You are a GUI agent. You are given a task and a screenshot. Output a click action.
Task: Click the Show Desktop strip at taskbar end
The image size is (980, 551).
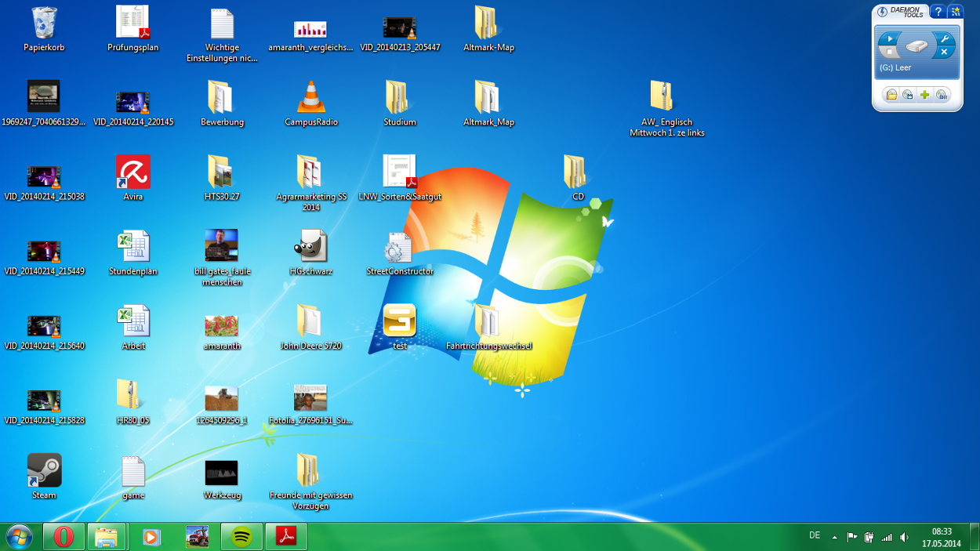click(975, 537)
